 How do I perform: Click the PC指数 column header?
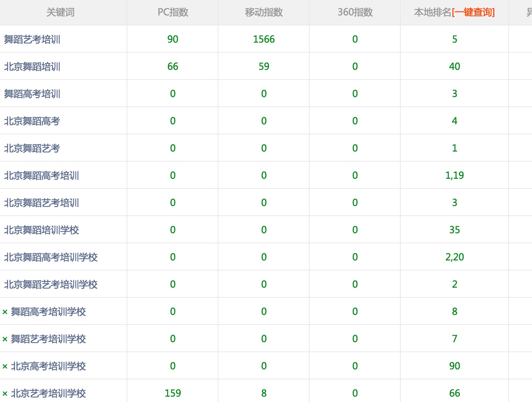pos(173,13)
